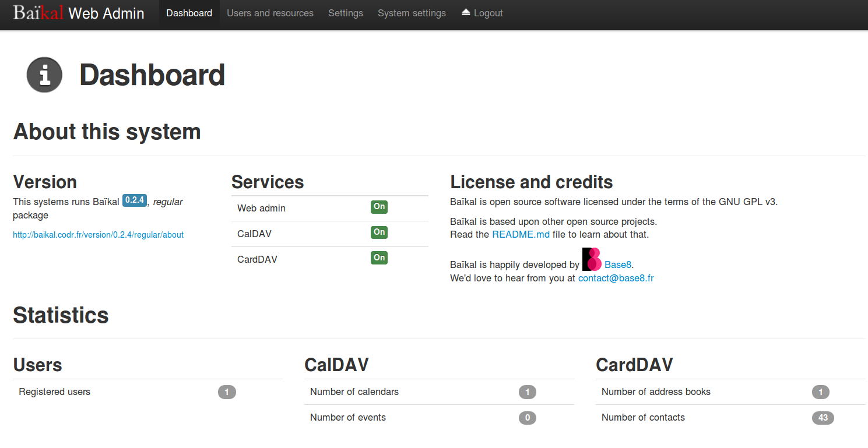The height and width of the screenshot is (448, 868).
Task: Click the eject icon beside Logout
Action: (x=466, y=12)
